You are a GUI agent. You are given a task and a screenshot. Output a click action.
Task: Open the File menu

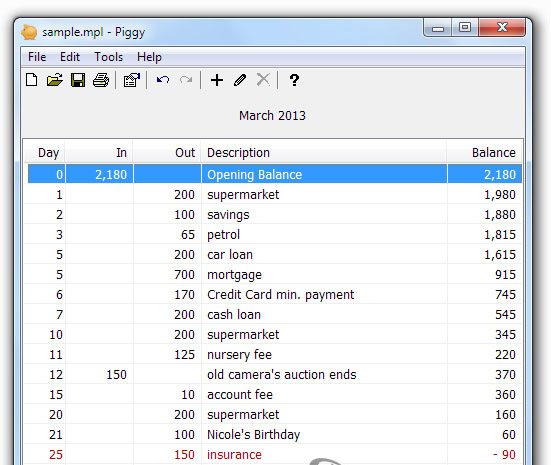[x=37, y=57]
